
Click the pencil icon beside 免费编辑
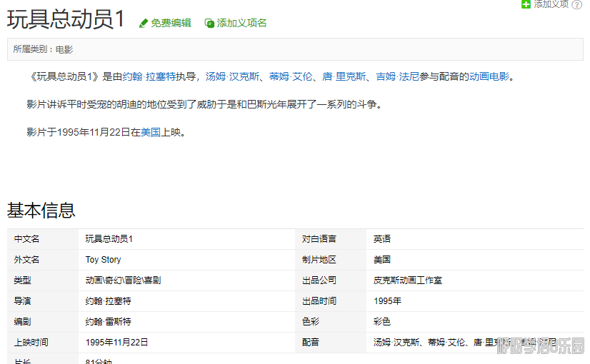[144, 24]
